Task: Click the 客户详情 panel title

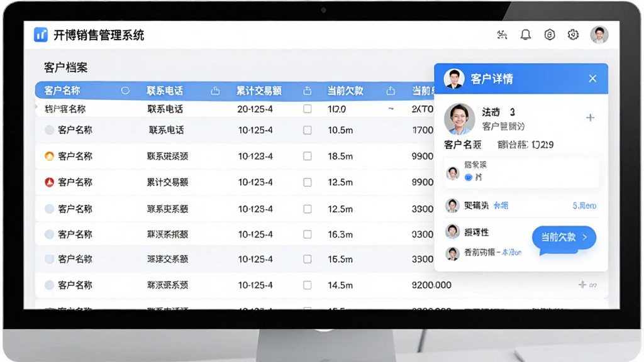Action: (492, 79)
